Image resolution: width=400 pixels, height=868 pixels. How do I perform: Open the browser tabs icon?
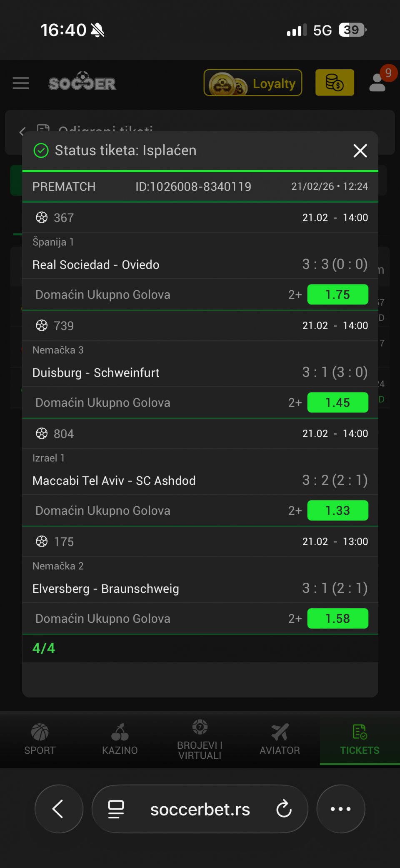point(116,809)
